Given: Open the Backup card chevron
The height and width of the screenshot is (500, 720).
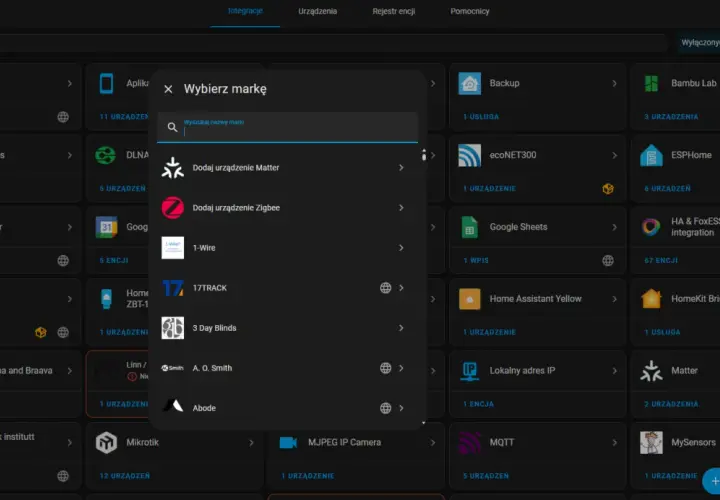Looking at the screenshot, I should [614, 83].
